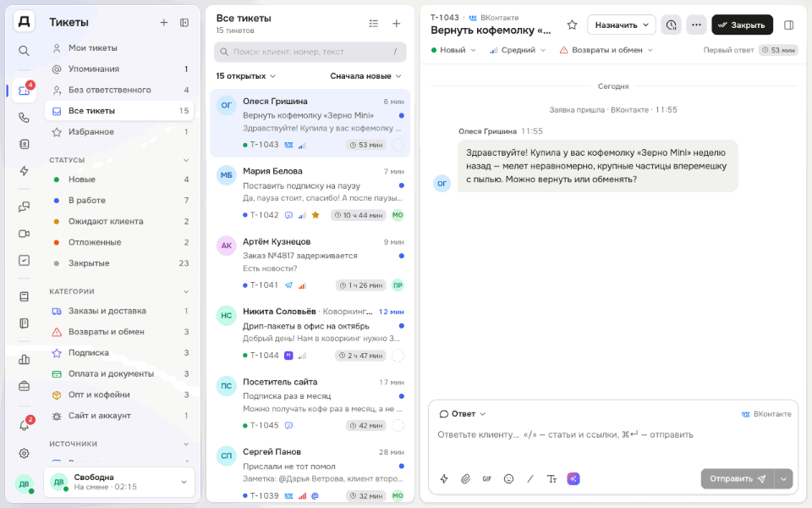Toggle the right side panel icon

tap(788, 25)
